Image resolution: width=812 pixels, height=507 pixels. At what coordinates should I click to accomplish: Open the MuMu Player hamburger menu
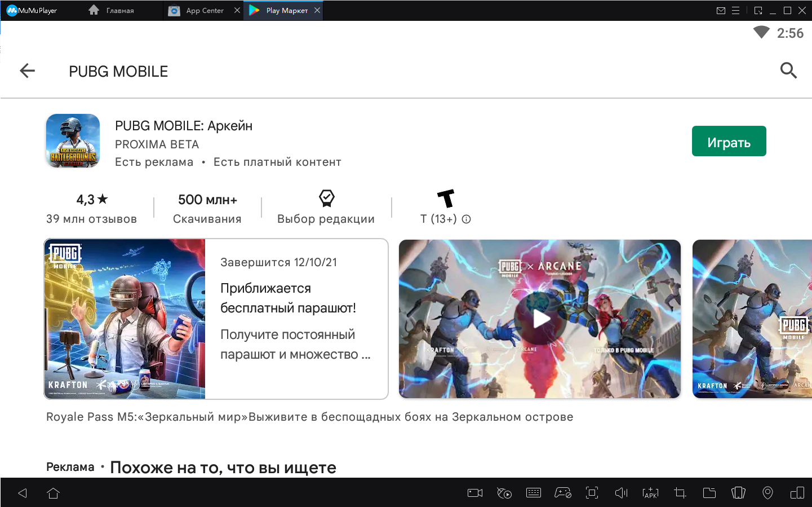pyautogui.click(x=735, y=11)
